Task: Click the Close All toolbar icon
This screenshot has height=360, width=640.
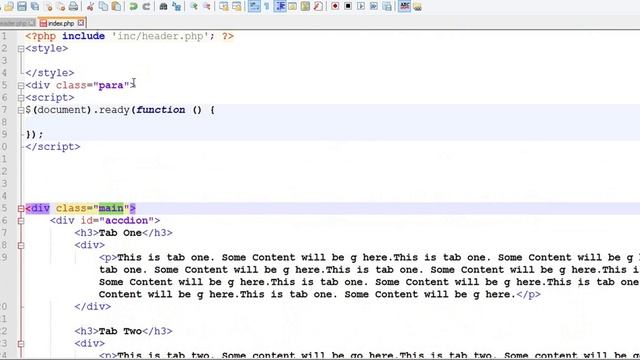Action: (60, 7)
